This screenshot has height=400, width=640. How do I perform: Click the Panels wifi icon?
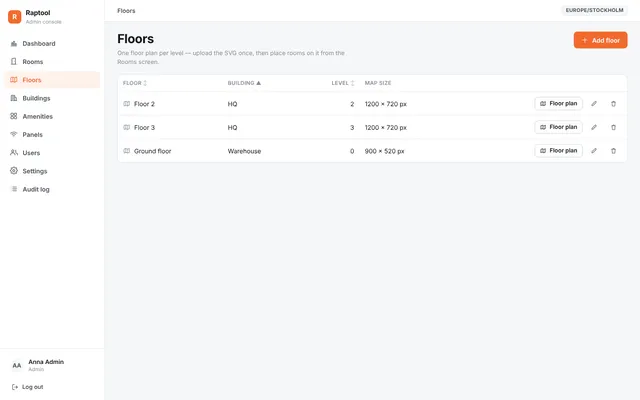pyautogui.click(x=14, y=134)
